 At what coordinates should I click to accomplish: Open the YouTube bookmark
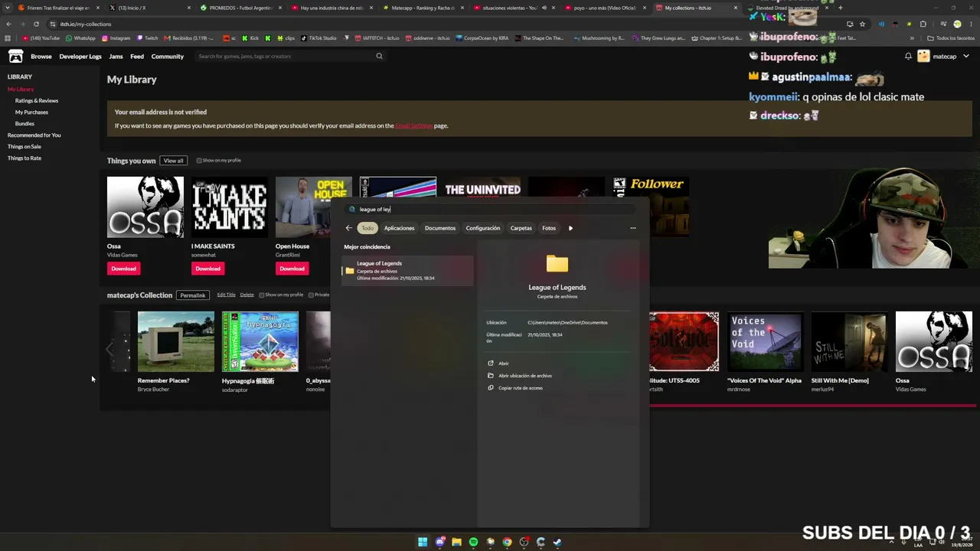click(x=41, y=38)
